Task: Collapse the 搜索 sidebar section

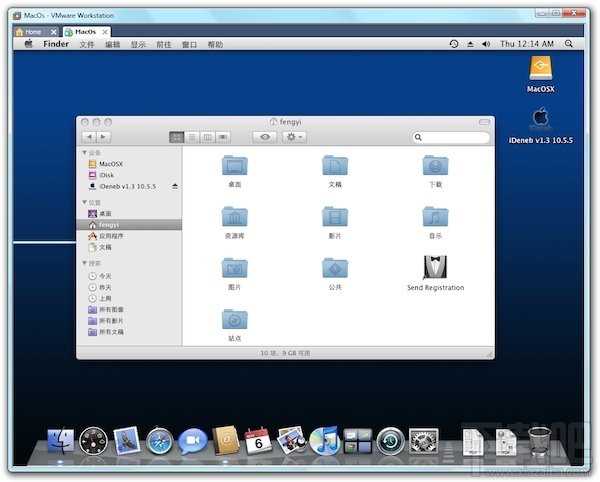Action: point(85,264)
